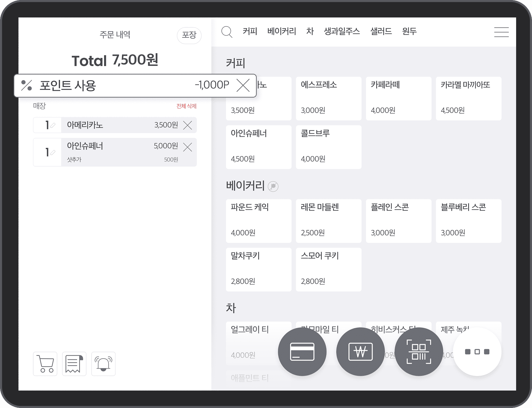
Task: View order receipts via receipt icon
Action: 74,364
